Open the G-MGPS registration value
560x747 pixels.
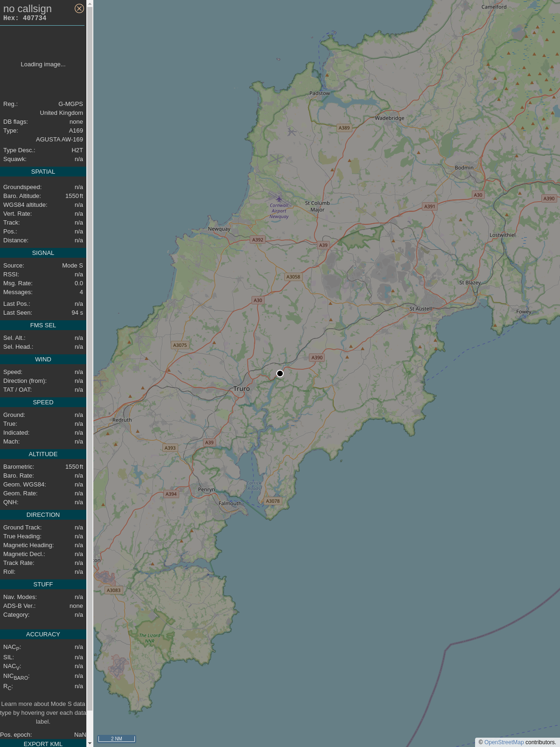(70, 104)
